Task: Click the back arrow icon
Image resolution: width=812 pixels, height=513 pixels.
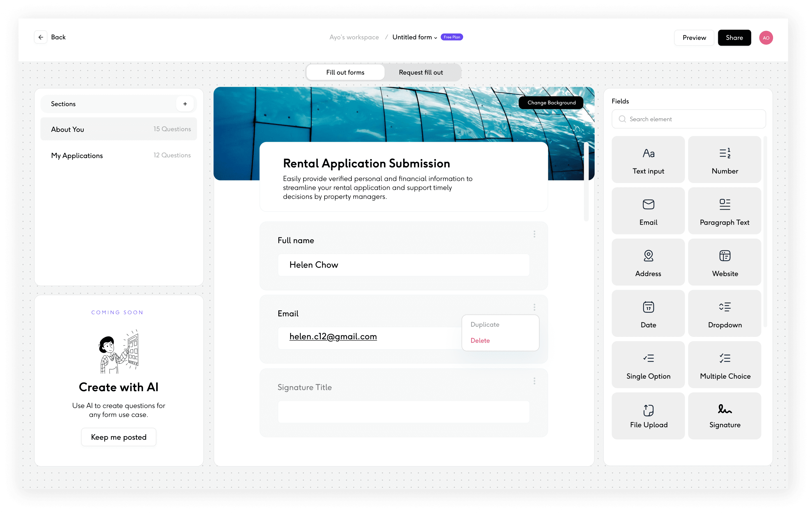Action: click(41, 37)
